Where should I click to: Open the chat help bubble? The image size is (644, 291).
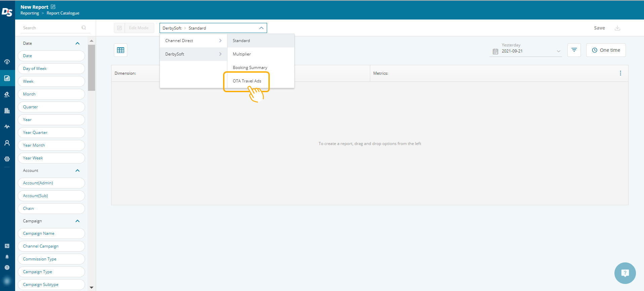point(625,273)
